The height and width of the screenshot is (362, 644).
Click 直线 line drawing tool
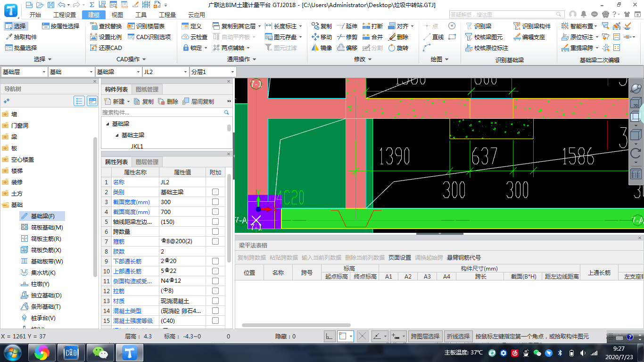coord(433,37)
